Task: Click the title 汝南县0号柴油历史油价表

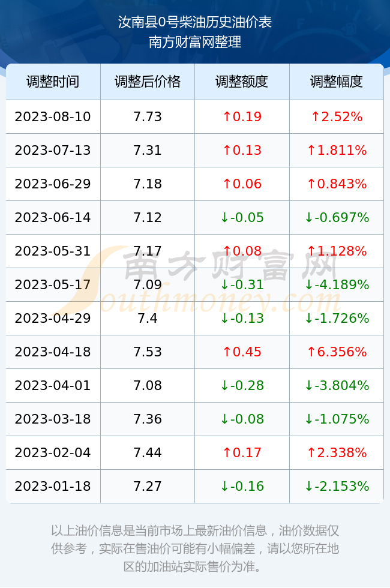Action: tap(195, 22)
